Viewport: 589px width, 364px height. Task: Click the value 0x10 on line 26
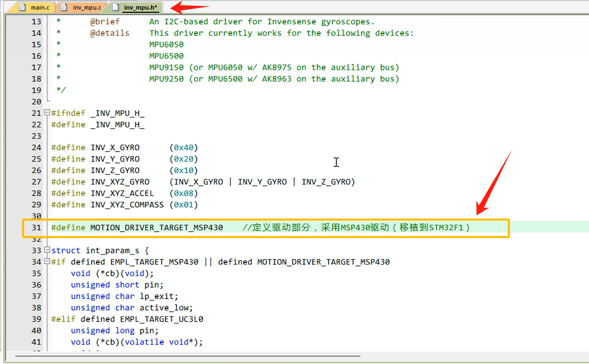[x=184, y=170]
